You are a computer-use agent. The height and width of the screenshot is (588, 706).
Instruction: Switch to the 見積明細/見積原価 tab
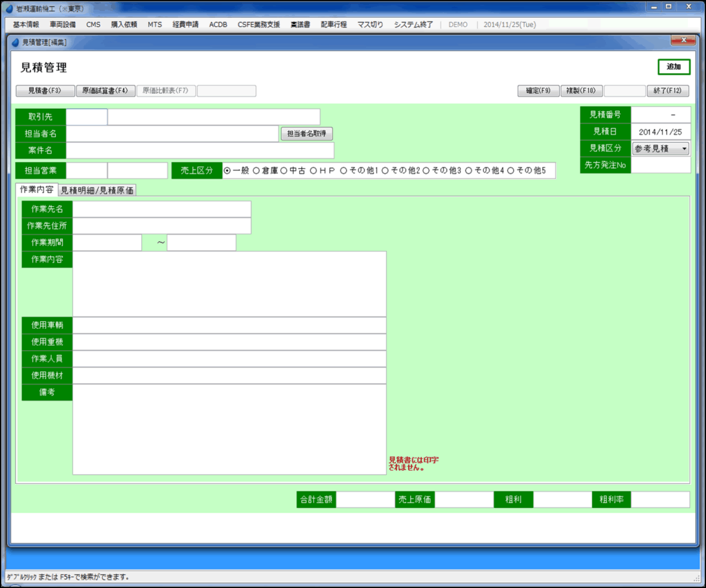click(97, 190)
